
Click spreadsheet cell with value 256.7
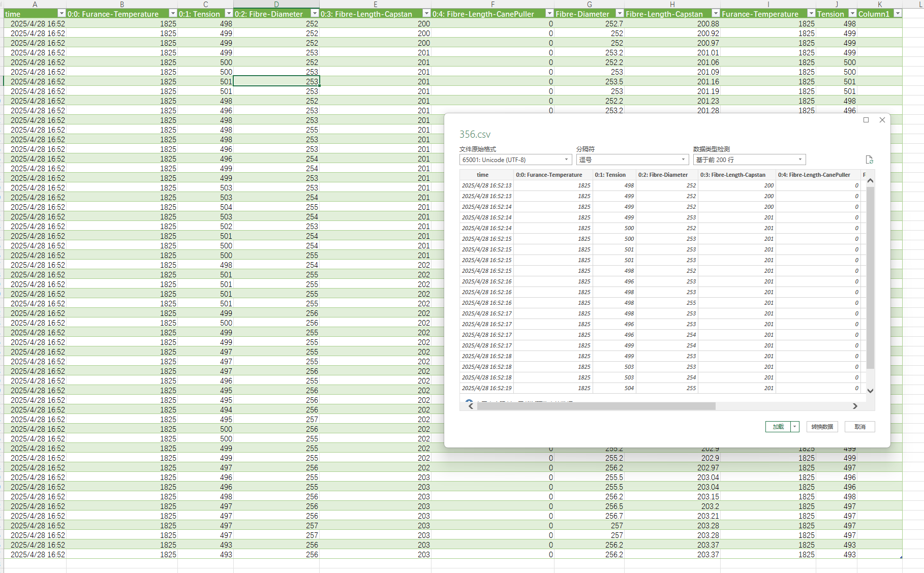589,516
